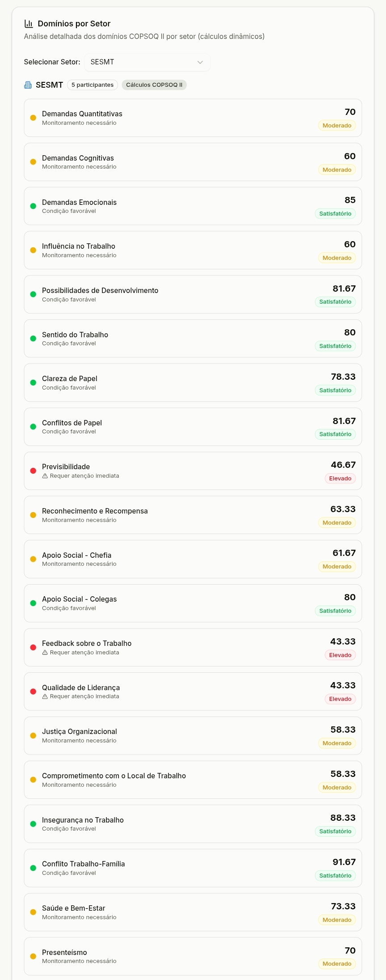Click green status dot for Demandas Emocionais

(33, 206)
